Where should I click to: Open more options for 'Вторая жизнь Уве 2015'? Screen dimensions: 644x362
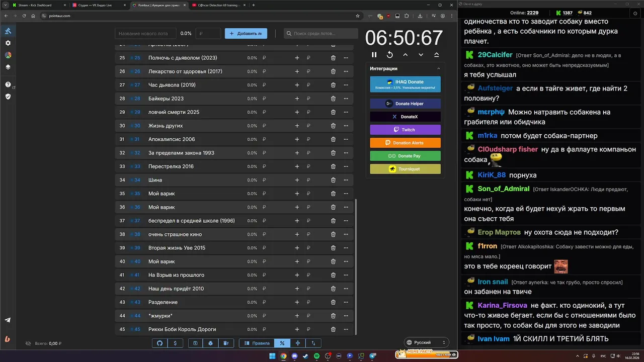pos(346,248)
